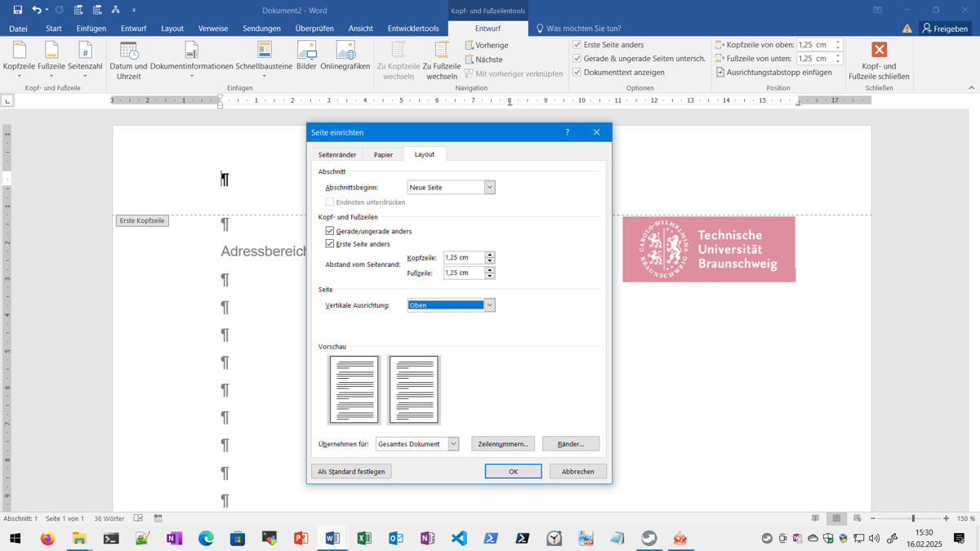This screenshot has width=980, height=551.
Task: Click the Onlinegrafiken icon
Action: (x=345, y=56)
